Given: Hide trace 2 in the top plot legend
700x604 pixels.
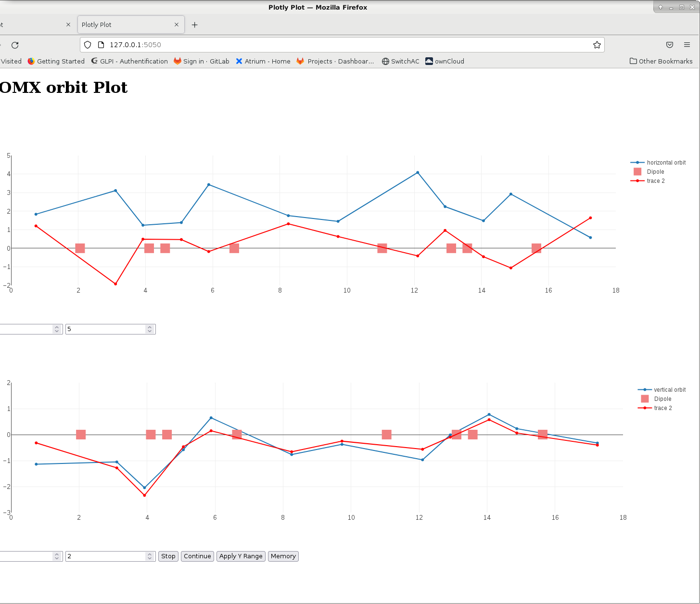Looking at the screenshot, I should tap(655, 181).
